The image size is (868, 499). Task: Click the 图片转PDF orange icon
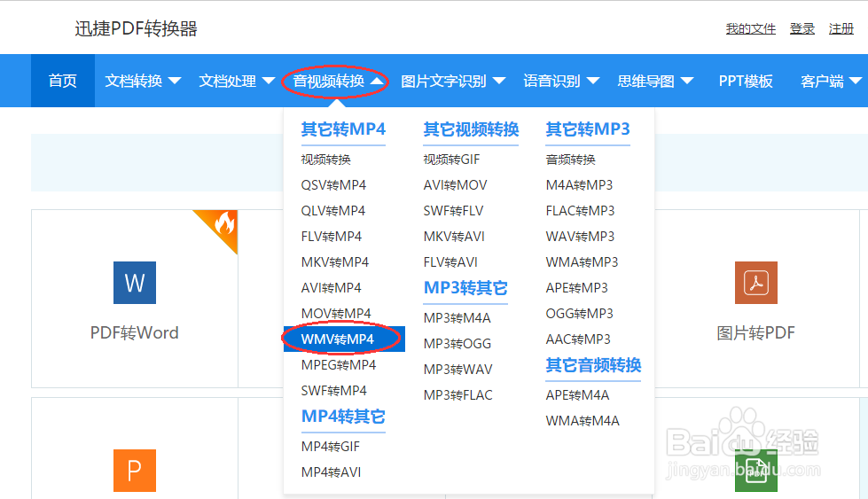point(756,283)
